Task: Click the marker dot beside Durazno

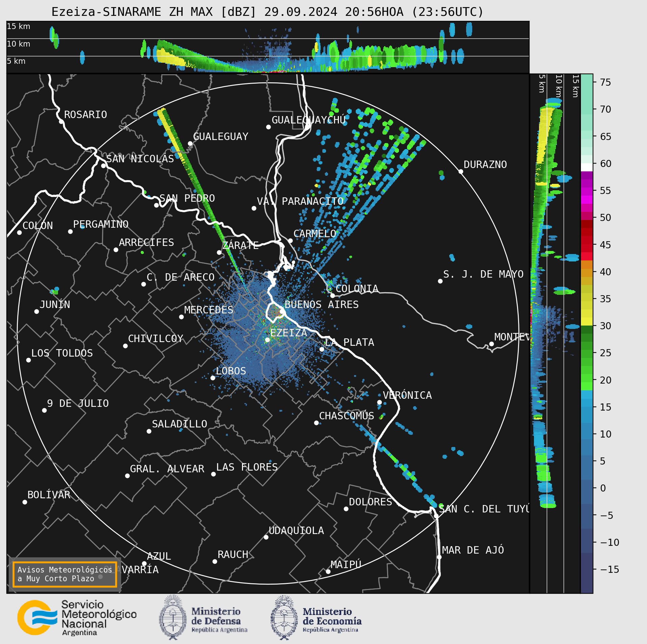Action: coord(461,171)
